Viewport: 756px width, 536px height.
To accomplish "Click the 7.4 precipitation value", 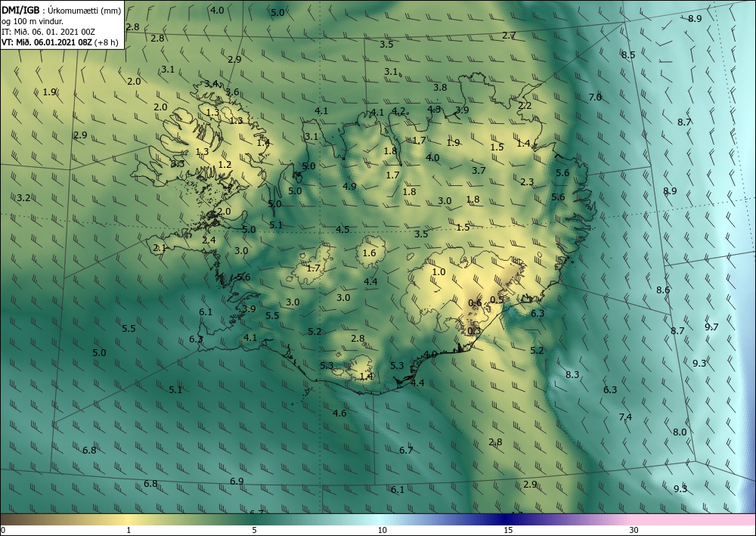I will (625, 417).
